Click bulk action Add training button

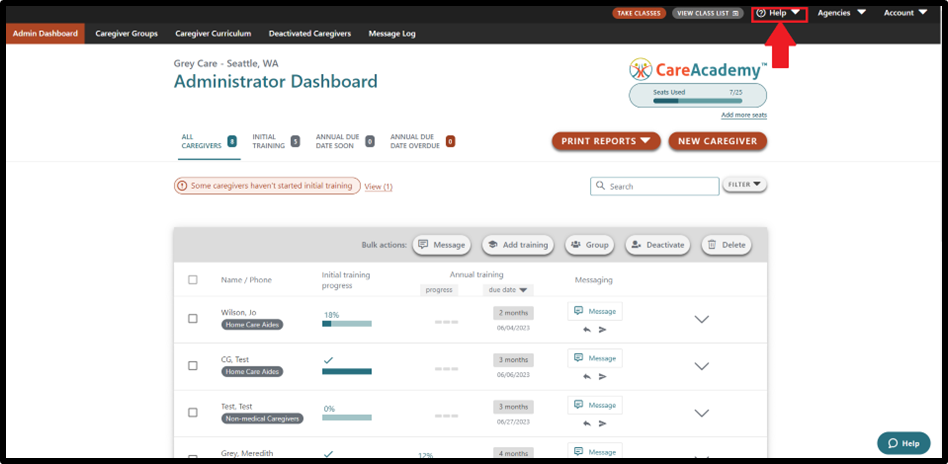(x=518, y=245)
